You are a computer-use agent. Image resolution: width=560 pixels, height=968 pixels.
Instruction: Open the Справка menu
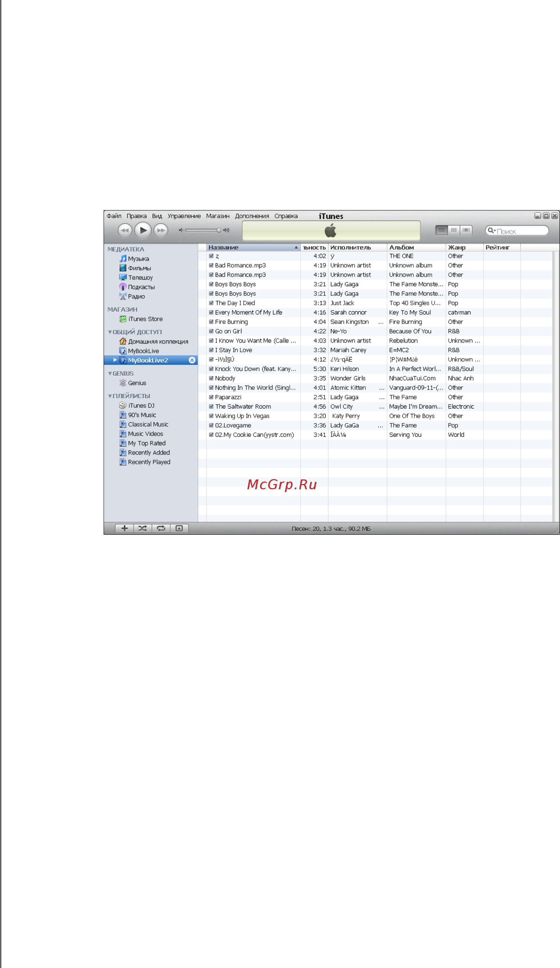286,216
